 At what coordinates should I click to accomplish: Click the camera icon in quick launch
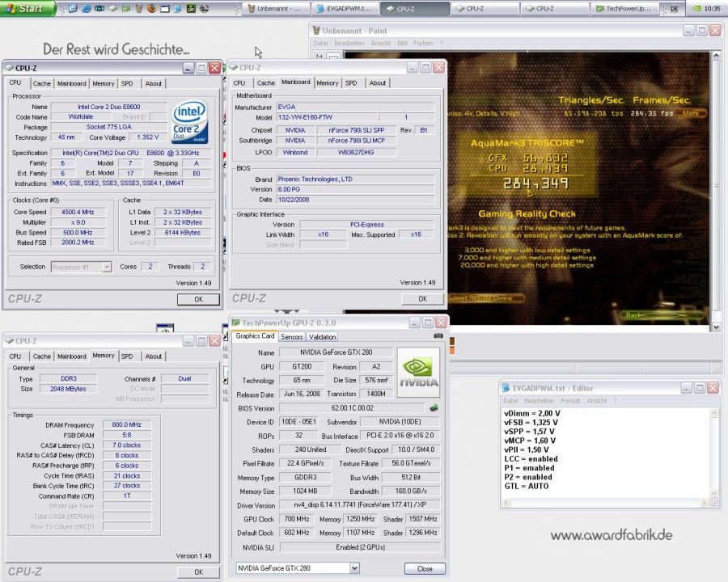[99, 8]
